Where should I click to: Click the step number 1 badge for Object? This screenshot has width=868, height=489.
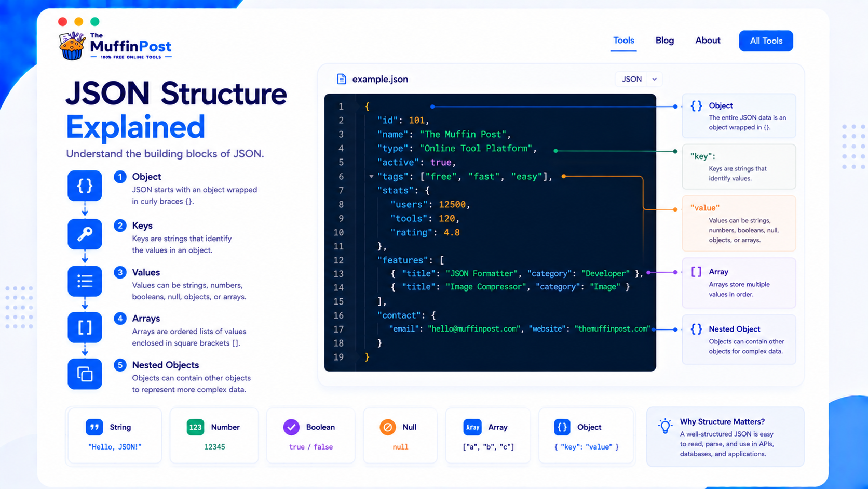coord(120,177)
